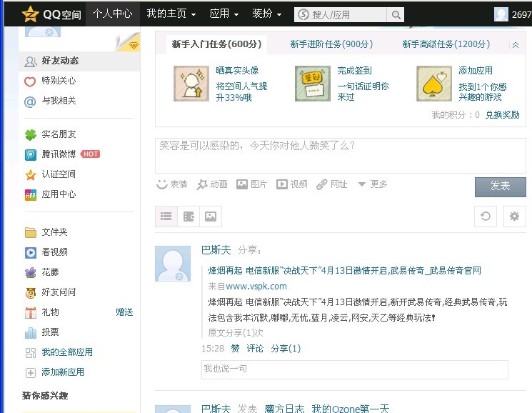
Task: Click 赞 like on the 15:28 post
Action: point(235,349)
